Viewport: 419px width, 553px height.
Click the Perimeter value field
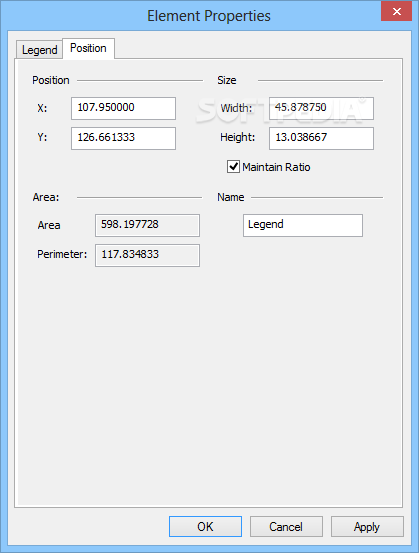pos(147,255)
